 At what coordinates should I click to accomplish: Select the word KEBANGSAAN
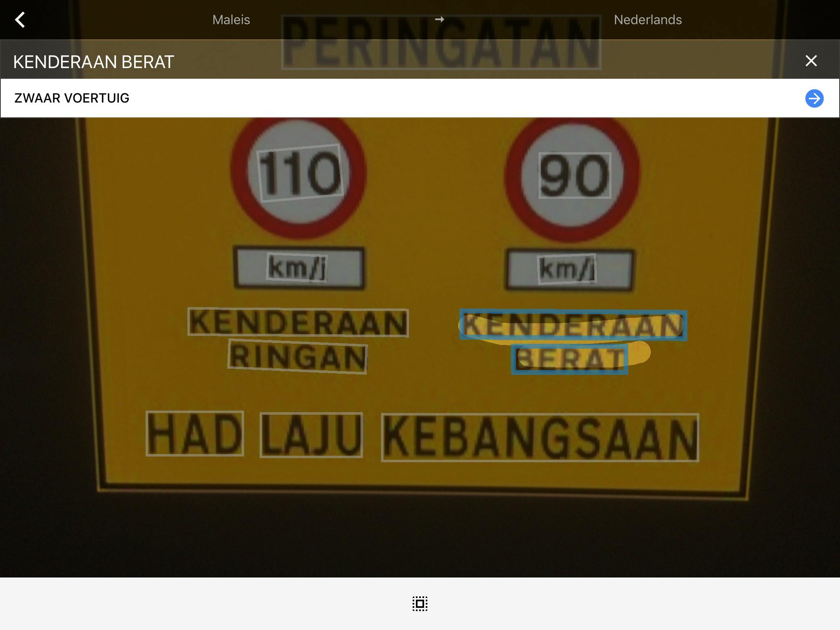click(x=540, y=438)
